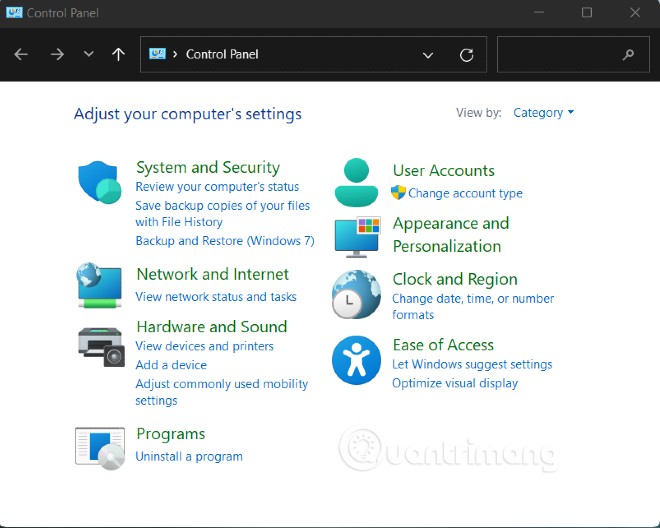660x528 pixels.
Task: Open the View by Category dropdown
Action: coord(543,113)
